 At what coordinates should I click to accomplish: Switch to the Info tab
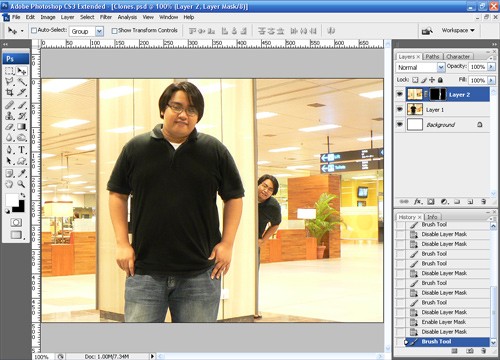[432, 217]
